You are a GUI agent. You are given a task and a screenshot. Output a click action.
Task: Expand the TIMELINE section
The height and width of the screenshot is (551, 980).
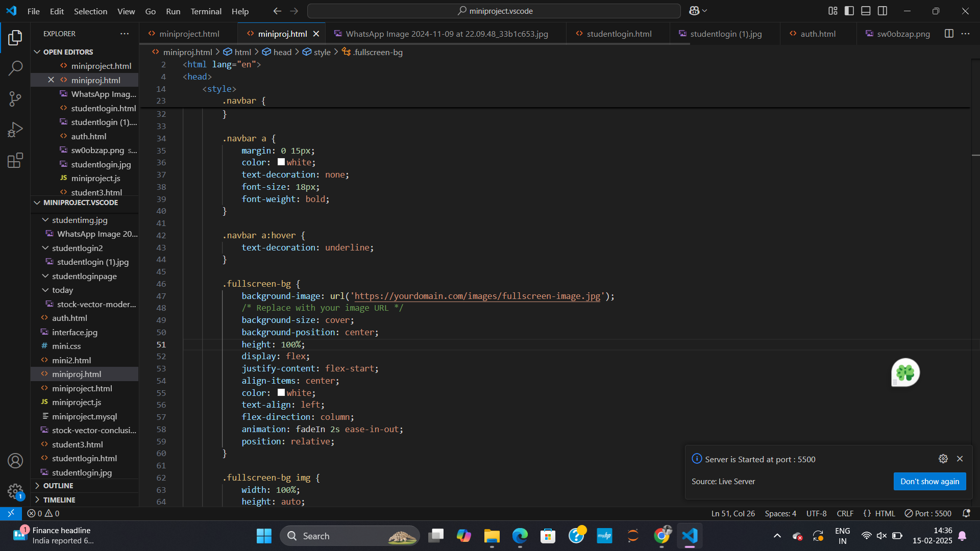click(59, 500)
